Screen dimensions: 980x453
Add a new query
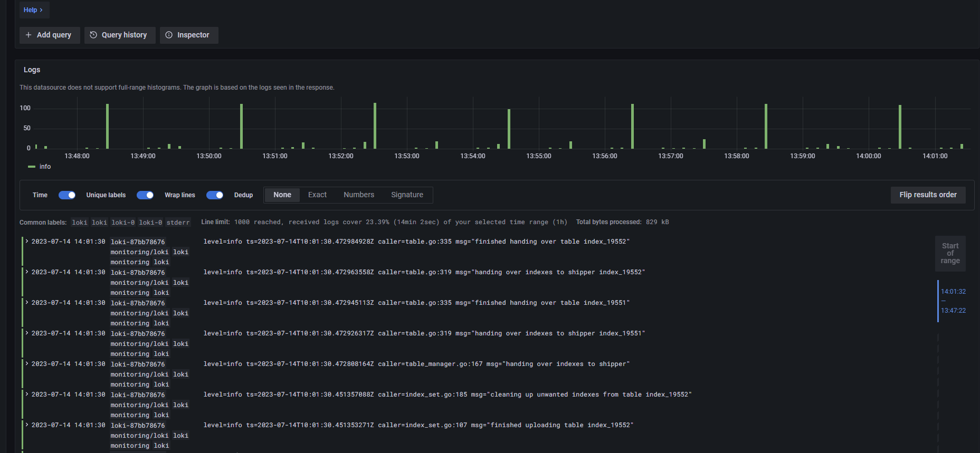click(x=50, y=35)
